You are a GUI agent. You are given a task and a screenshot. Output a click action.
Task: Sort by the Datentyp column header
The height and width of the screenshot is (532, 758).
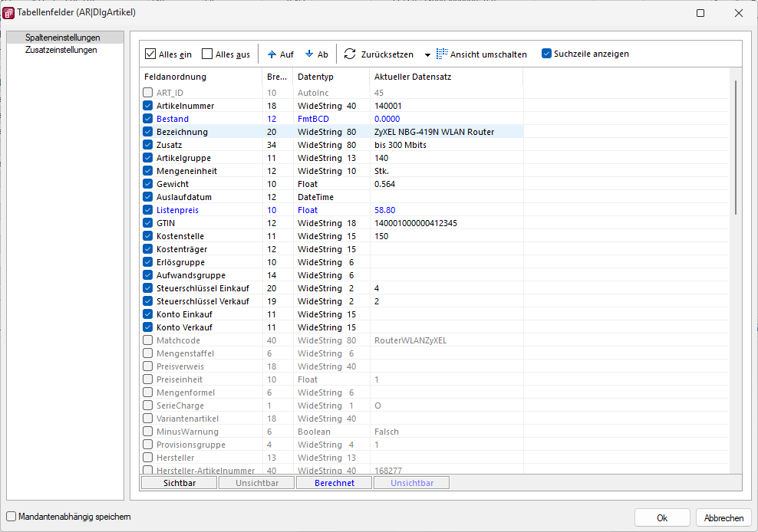[x=316, y=77]
